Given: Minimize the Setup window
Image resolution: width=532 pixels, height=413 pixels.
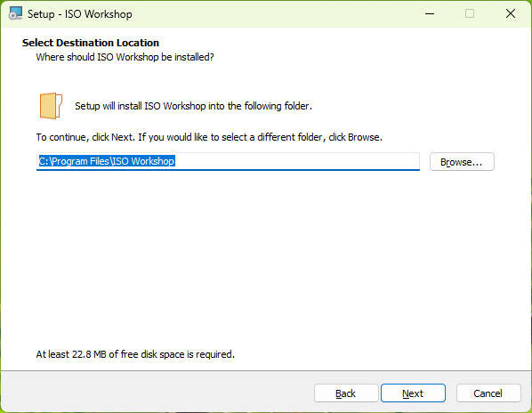Looking at the screenshot, I should pyautogui.click(x=430, y=13).
